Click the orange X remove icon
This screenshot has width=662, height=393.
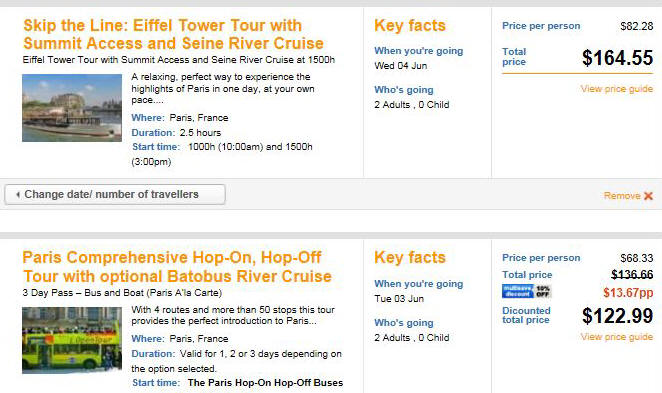coord(648,196)
